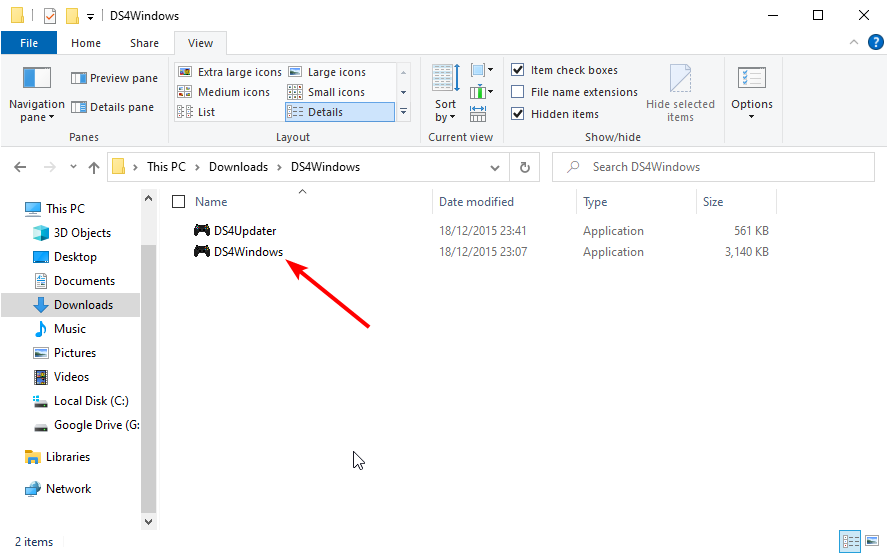
Task: Open the Group by dropdown icon
Action: click(x=482, y=70)
